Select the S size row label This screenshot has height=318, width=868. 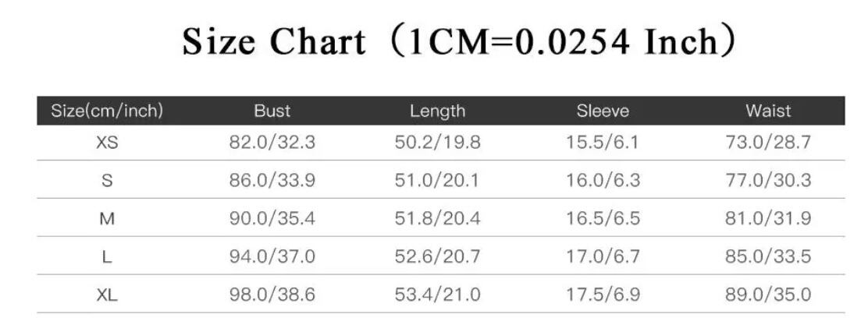(107, 181)
